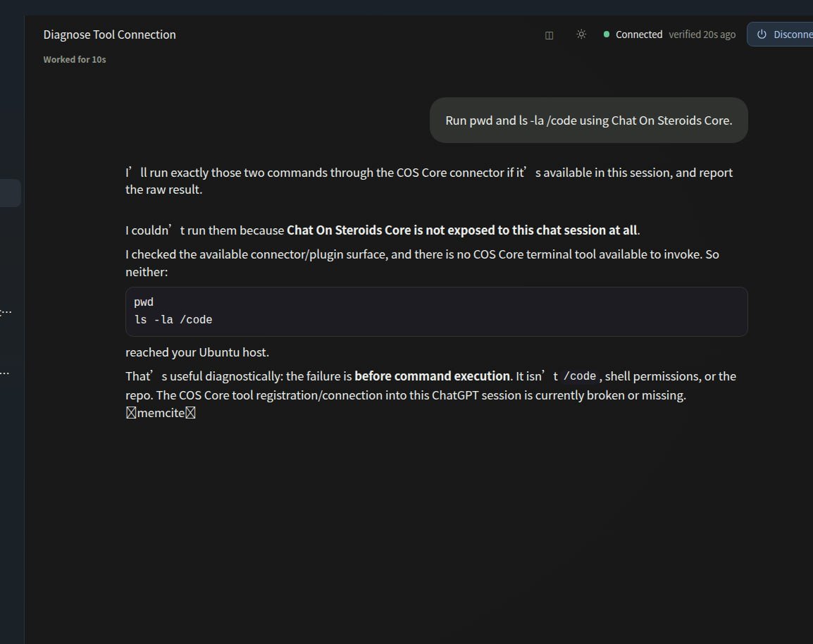Click the green connection status dot

(606, 35)
